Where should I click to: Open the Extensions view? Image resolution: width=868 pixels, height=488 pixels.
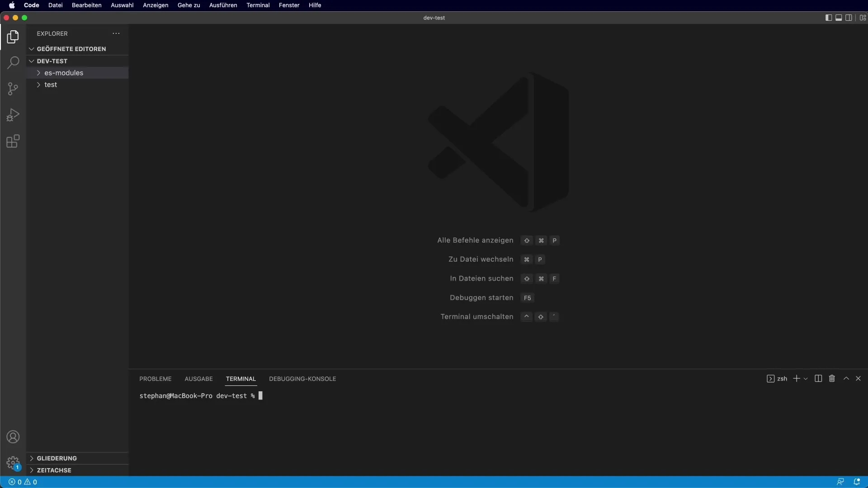tap(13, 141)
